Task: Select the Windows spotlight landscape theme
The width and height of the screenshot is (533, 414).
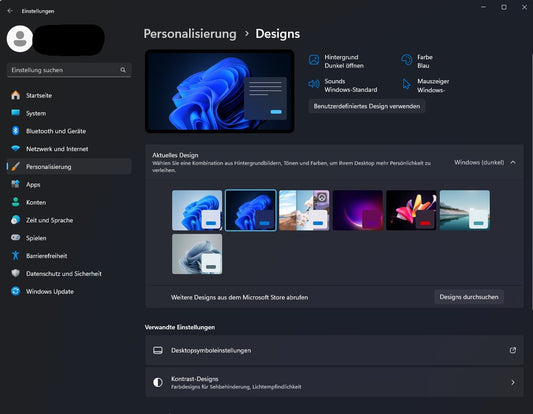Action: 304,210
